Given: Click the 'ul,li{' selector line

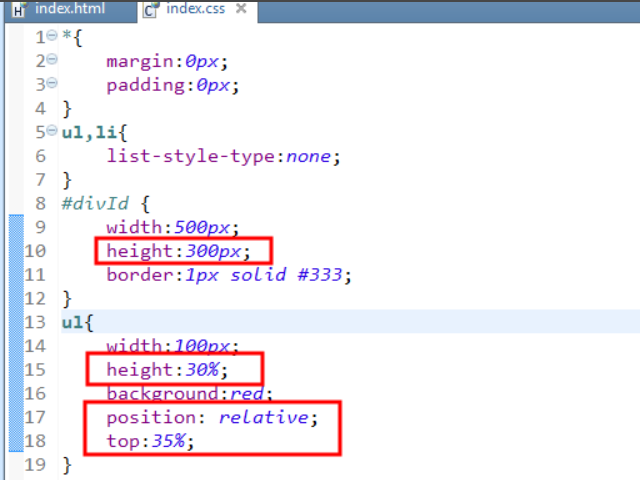Looking at the screenshot, I should click(95, 133).
